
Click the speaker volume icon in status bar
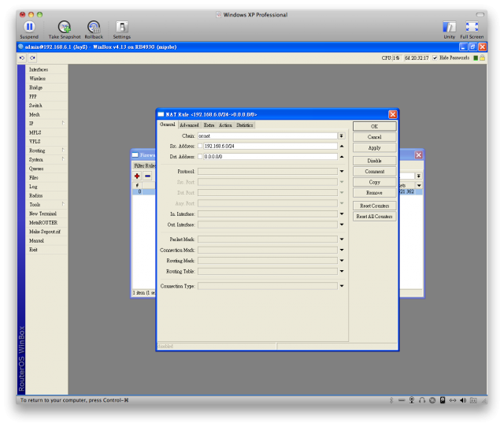coord(463,400)
